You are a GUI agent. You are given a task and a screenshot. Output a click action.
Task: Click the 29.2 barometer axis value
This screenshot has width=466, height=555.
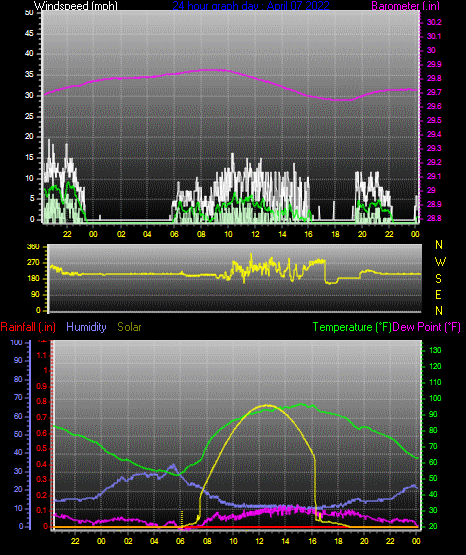click(x=434, y=162)
